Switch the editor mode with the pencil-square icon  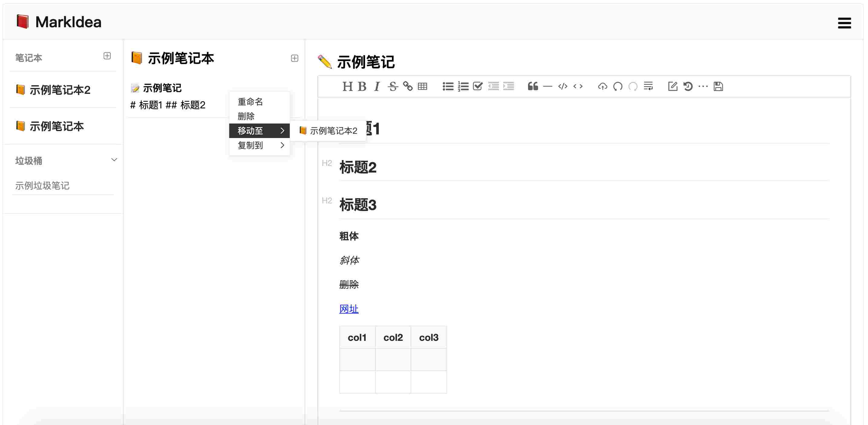[673, 87]
